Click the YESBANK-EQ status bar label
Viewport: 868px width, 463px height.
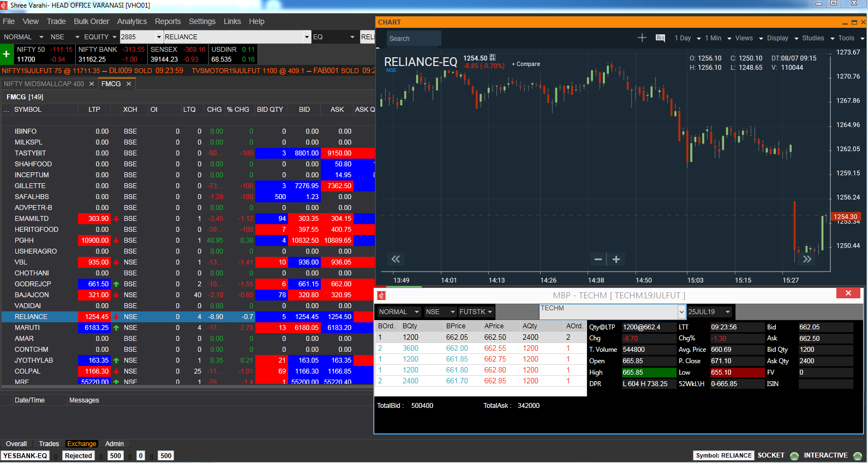(x=25, y=456)
